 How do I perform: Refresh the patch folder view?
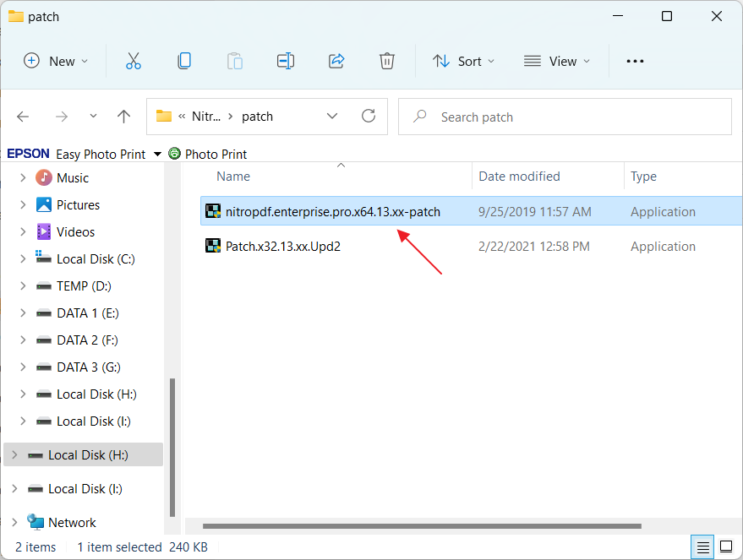tap(369, 116)
